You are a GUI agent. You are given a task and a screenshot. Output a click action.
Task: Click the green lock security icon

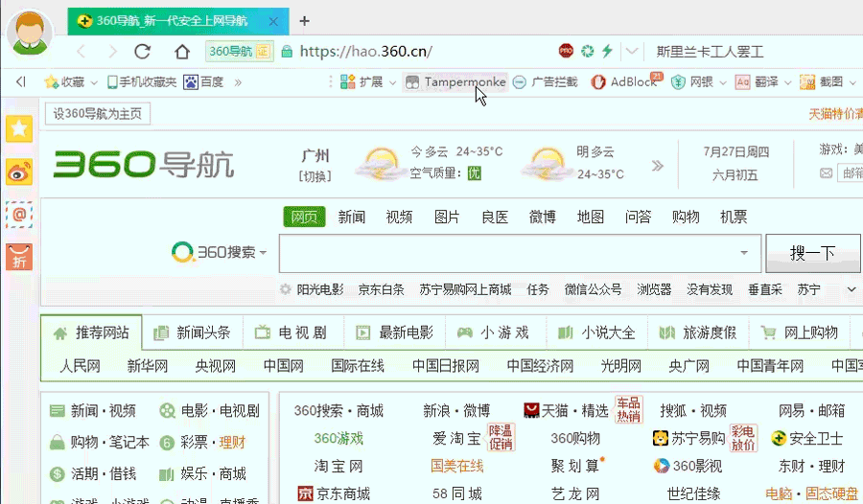287,52
